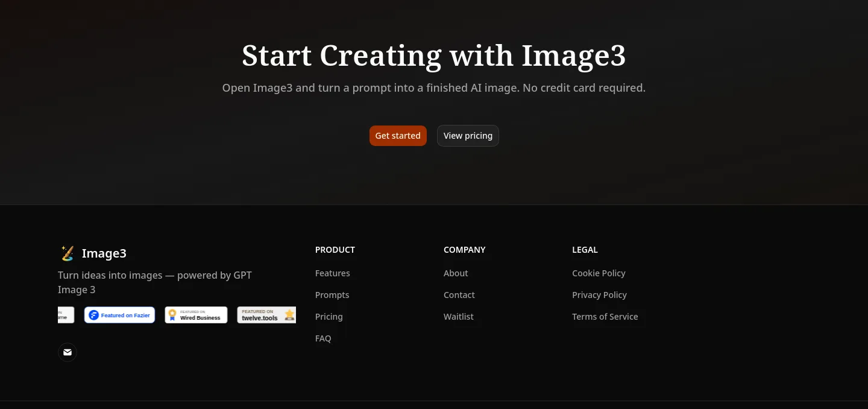Join via the Waitlist link
This screenshot has width=868, height=409.
(459, 317)
